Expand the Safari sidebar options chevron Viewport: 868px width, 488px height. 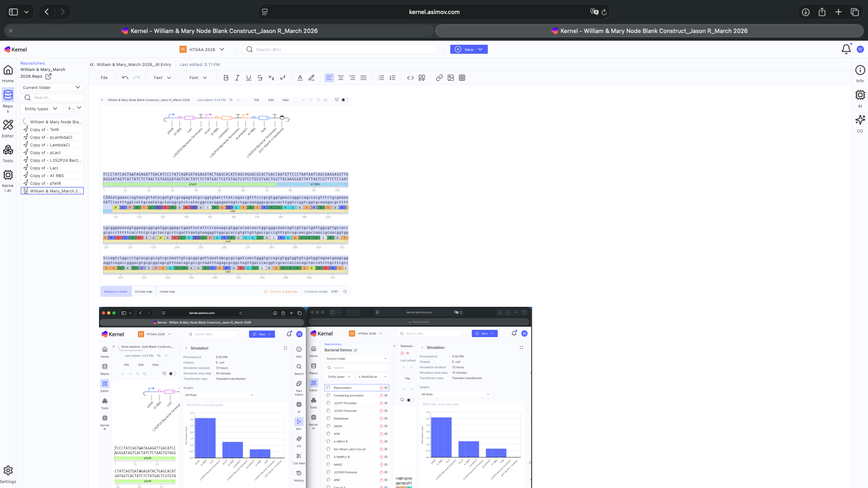click(x=26, y=12)
